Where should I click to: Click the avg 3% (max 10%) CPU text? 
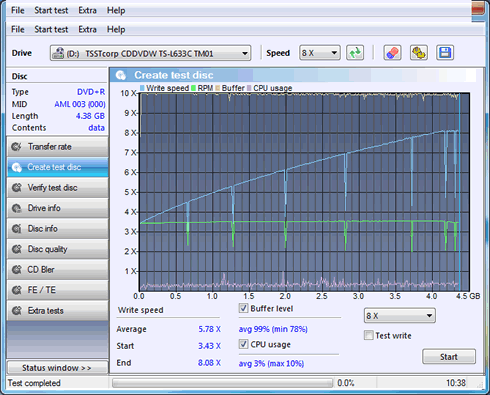pos(271,363)
